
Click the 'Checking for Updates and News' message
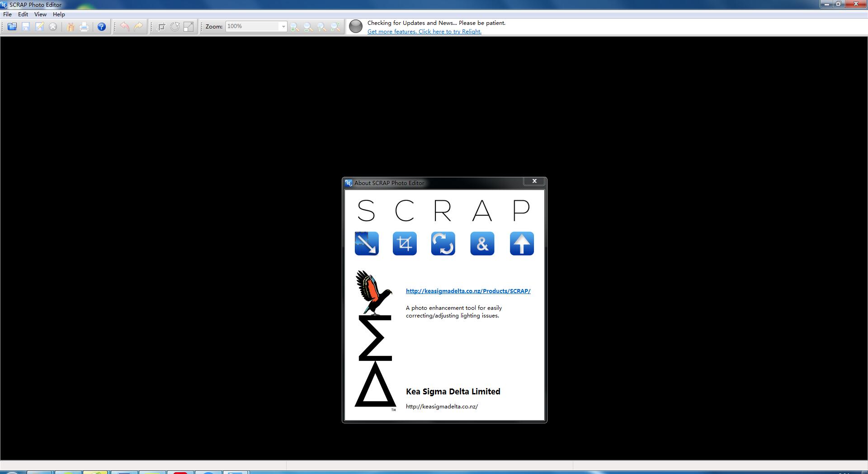click(x=436, y=23)
